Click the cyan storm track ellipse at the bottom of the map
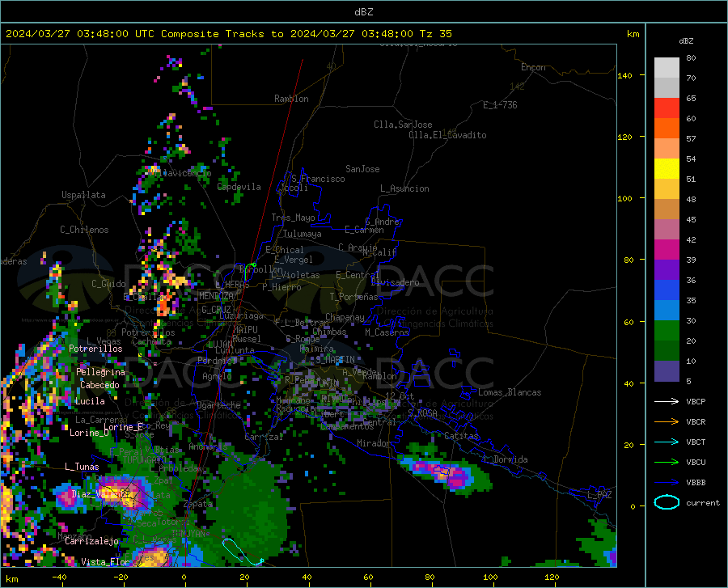 241,552
